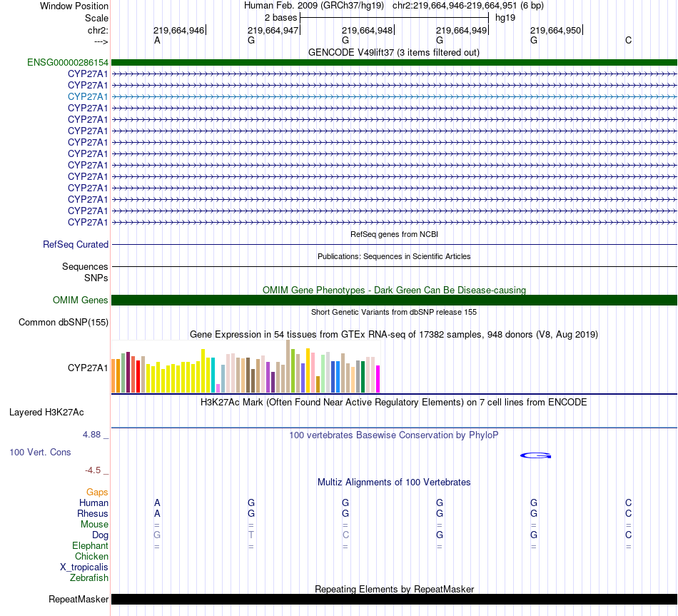This screenshot has width=678, height=616.
Task: Click the T base in the Dog alignment row
Action: pyautogui.click(x=251, y=535)
